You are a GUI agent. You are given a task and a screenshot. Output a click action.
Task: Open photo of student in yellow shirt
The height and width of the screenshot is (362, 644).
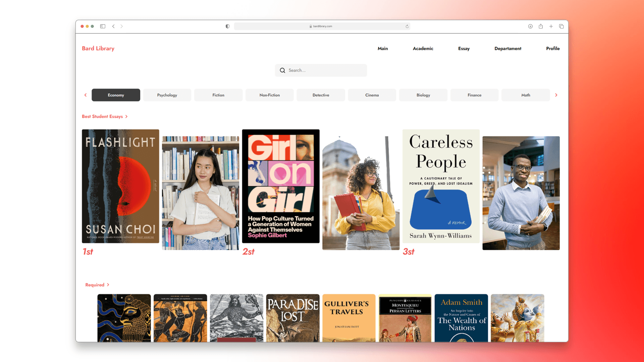(x=361, y=193)
